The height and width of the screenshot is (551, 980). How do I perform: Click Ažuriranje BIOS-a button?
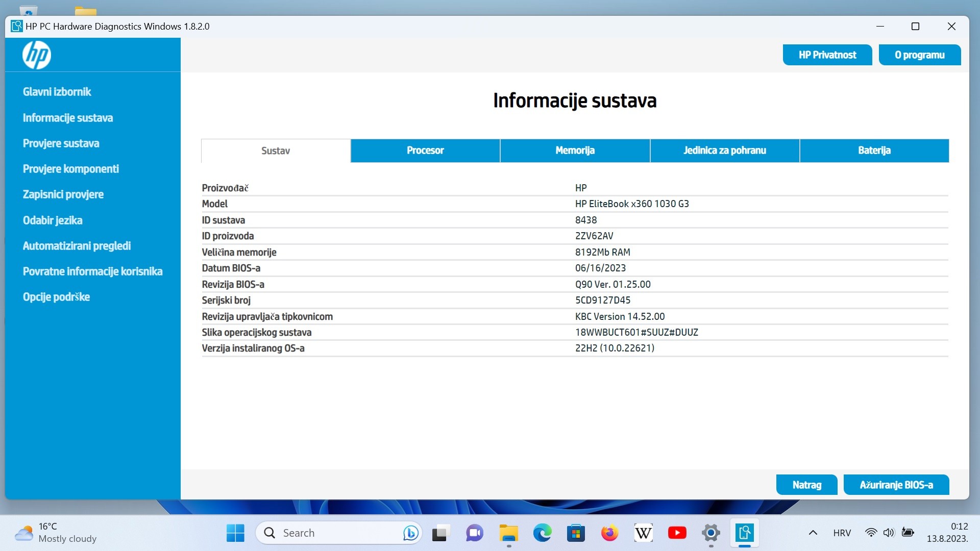(x=896, y=485)
